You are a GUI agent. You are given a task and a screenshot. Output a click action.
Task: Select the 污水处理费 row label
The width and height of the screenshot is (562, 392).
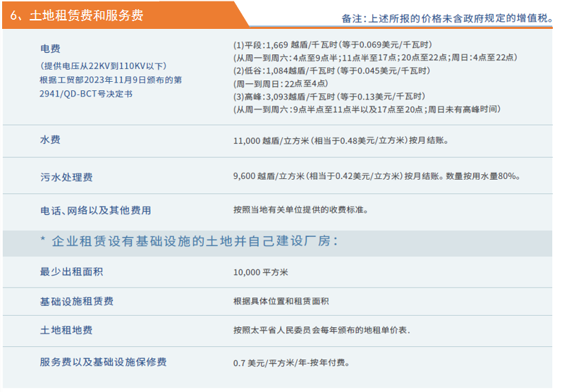66,178
